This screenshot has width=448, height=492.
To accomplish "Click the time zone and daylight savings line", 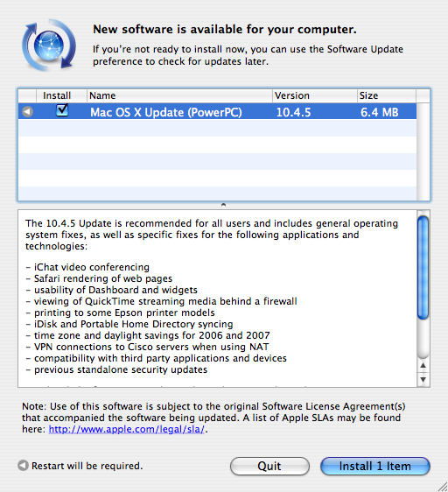I will click(x=148, y=335).
